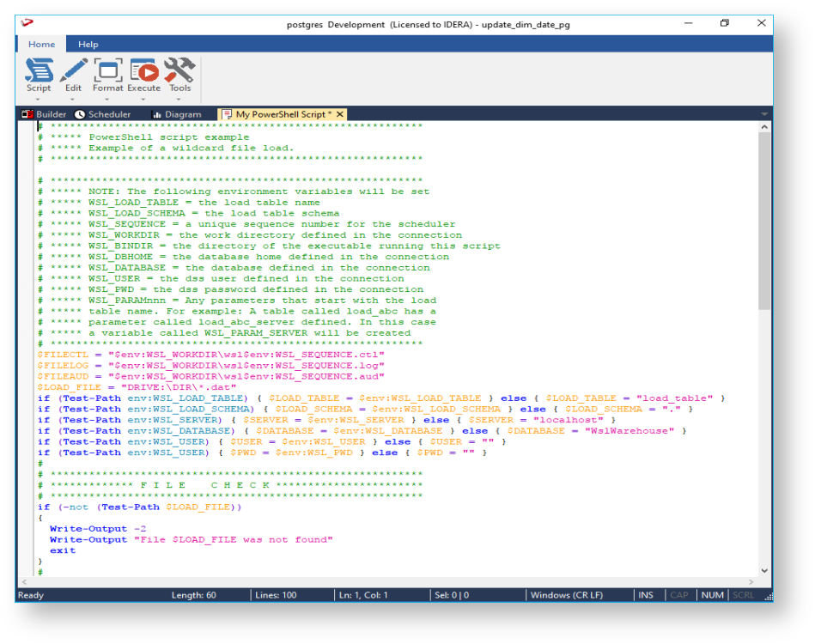Toggle the SCRL status indicator
This screenshot has width=815, height=644.
pyautogui.click(x=743, y=595)
